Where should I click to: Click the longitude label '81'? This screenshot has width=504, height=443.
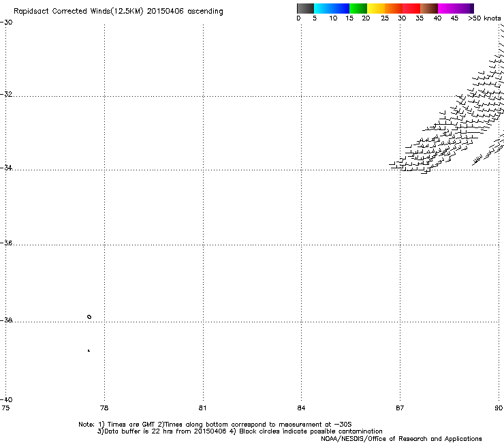click(202, 408)
